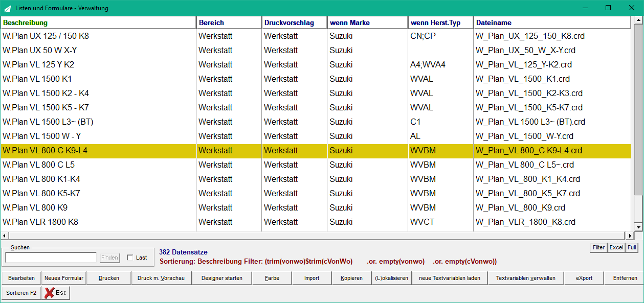Sort by Beschreibung column header
This screenshot has width=644, height=303.
(98, 22)
